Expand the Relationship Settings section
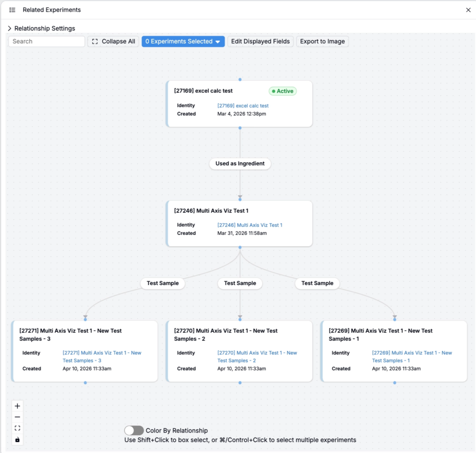Image resolution: width=476 pixels, height=453 pixels. pos(10,28)
